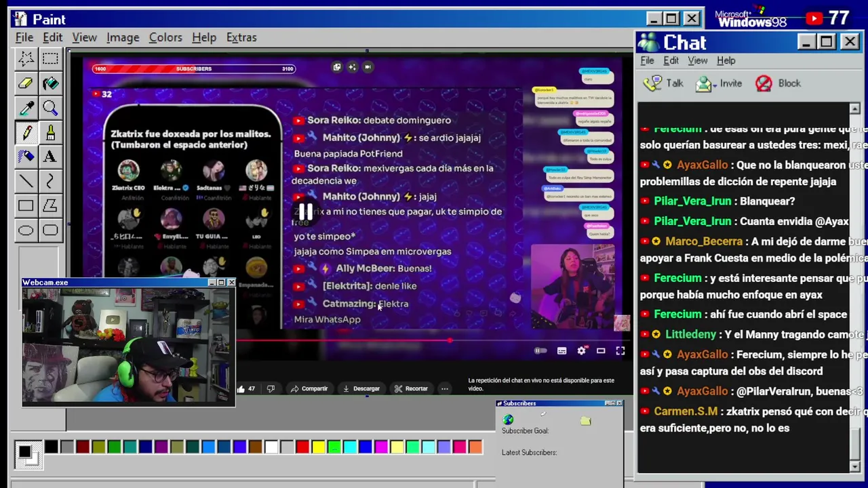The image size is (868, 488).
Task: Open the Paint Extras menu
Action: tap(241, 37)
